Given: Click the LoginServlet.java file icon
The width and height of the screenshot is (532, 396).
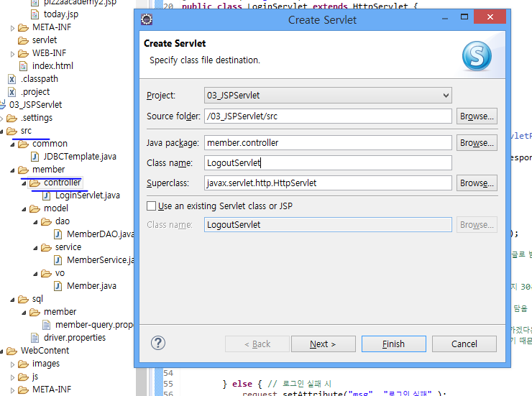Looking at the screenshot, I should (x=47, y=195).
